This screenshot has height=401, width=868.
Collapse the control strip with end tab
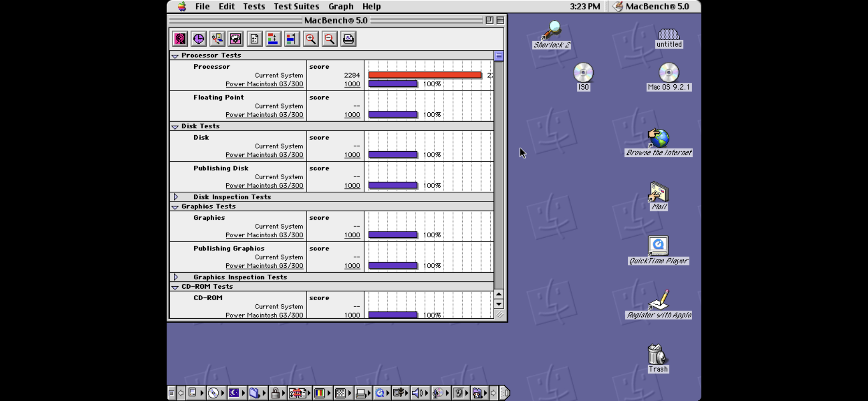(505, 393)
